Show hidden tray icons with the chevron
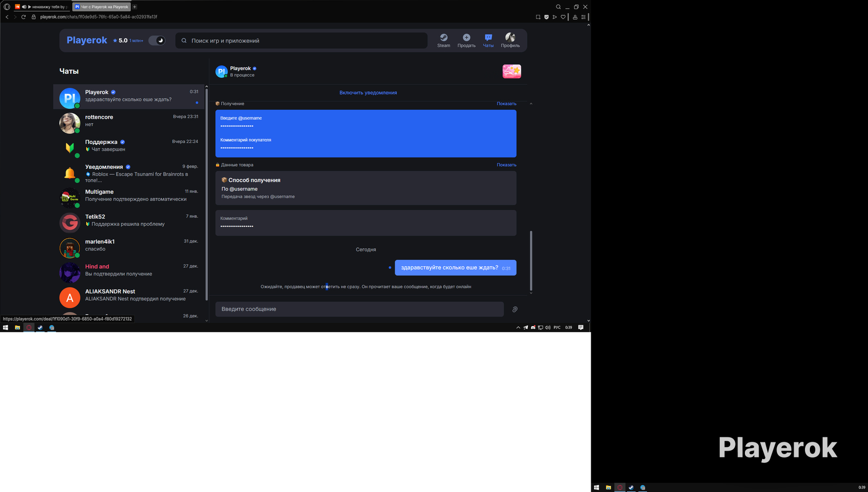Viewport: 868px width, 492px height. (x=518, y=328)
